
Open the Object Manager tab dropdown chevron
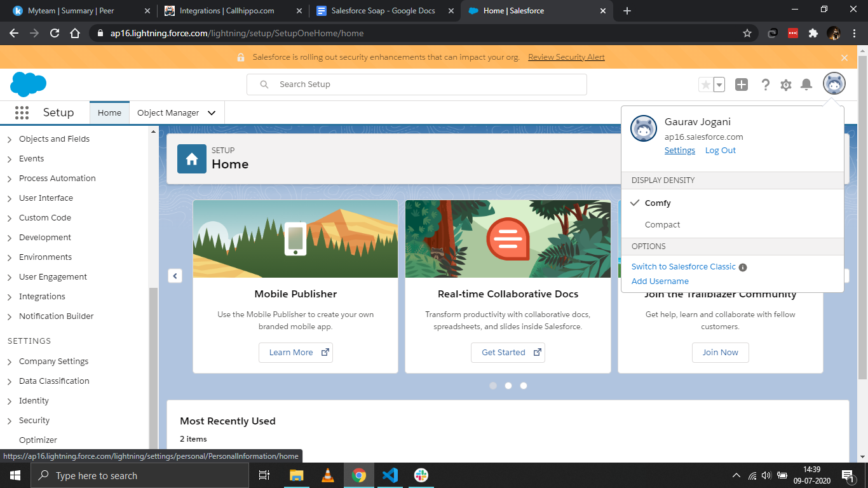212,113
